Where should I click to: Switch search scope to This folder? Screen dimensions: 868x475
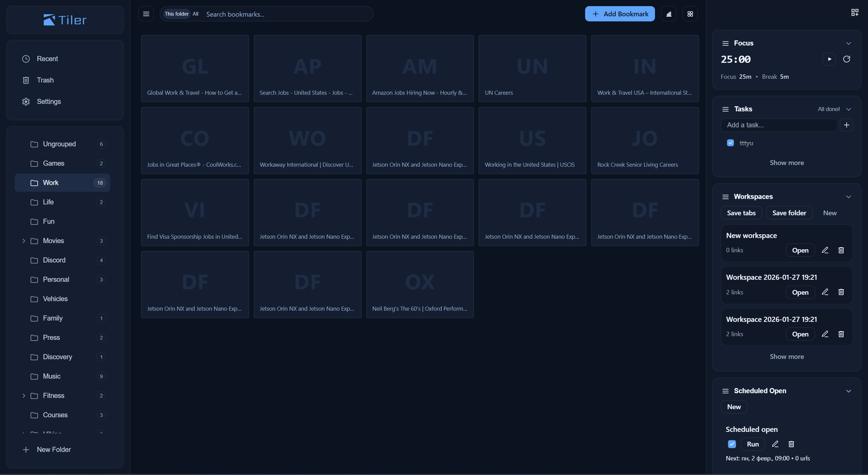click(176, 14)
